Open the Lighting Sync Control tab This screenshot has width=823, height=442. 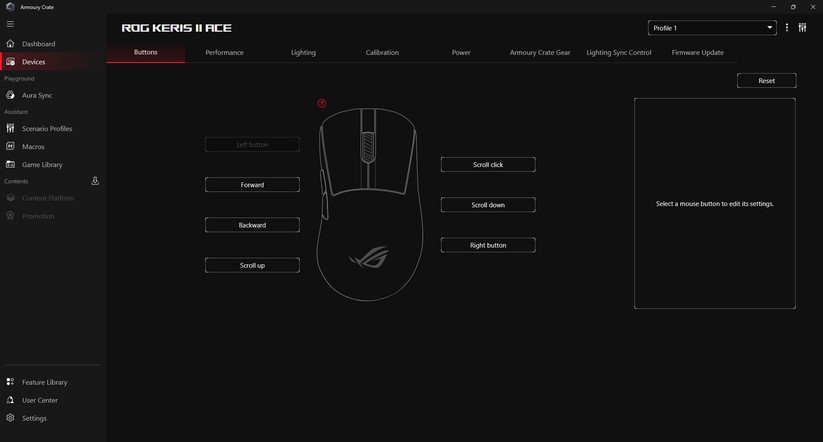pyautogui.click(x=619, y=52)
